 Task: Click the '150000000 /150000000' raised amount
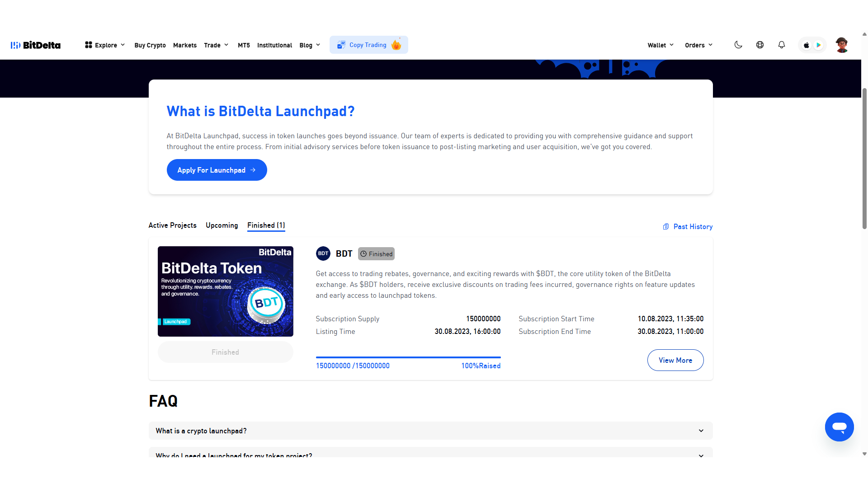(x=353, y=366)
